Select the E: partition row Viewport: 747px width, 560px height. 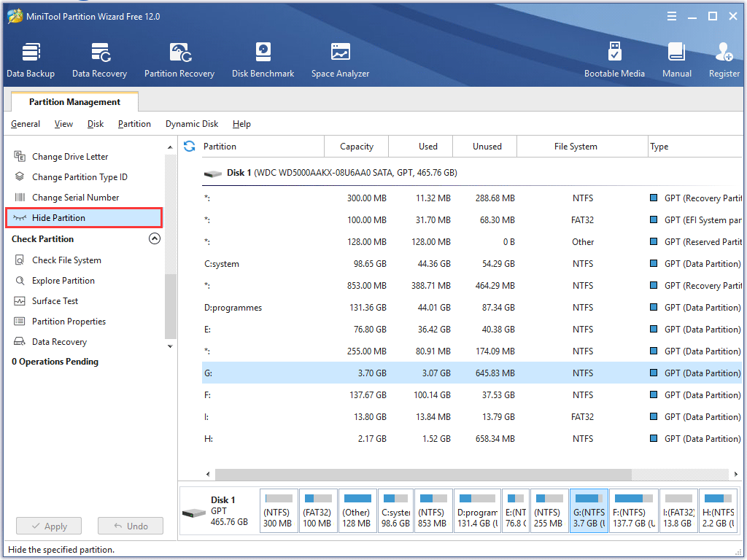(x=472, y=330)
